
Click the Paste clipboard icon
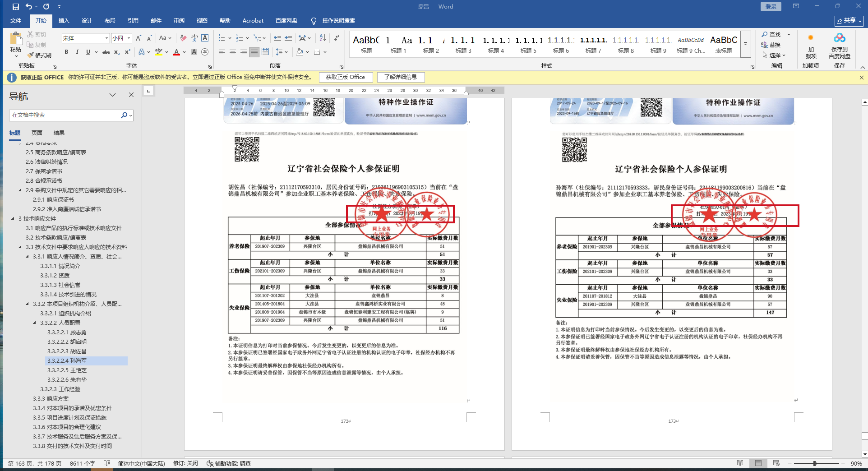(16, 39)
